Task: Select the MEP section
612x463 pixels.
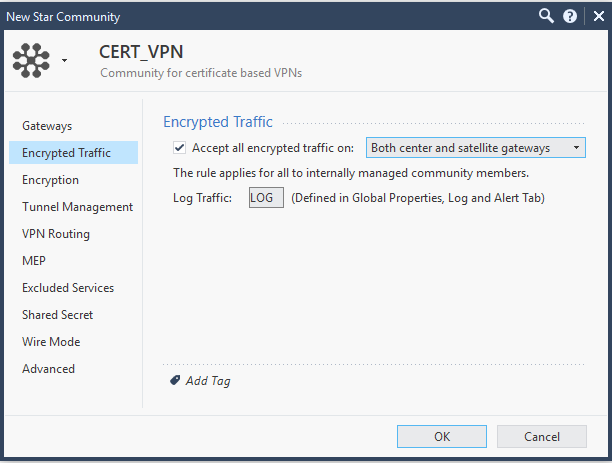Action: pos(35,261)
